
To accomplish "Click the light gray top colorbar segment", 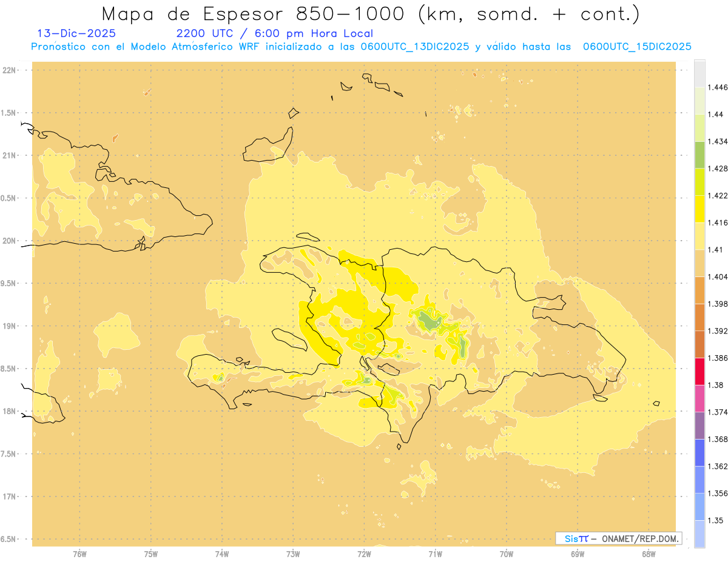I will coord(699,73).
